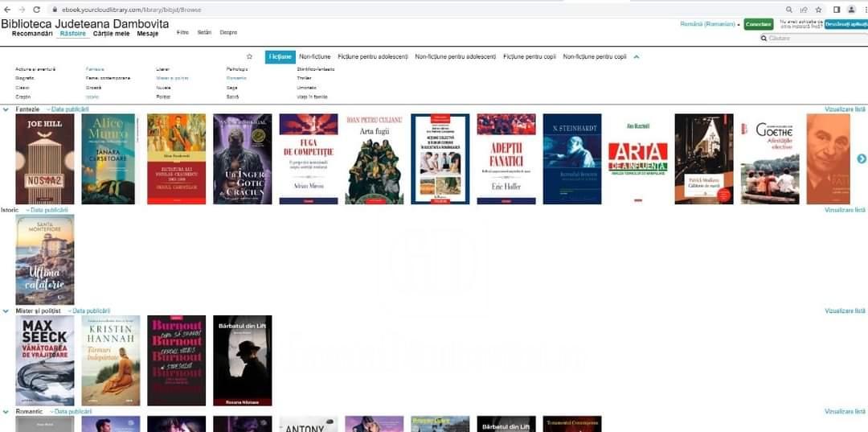The width and height of the screenshot is (868, 432).
Task: Open Kristin Hannah book cover
Action: pyautogui.click(x=111, y=360)
